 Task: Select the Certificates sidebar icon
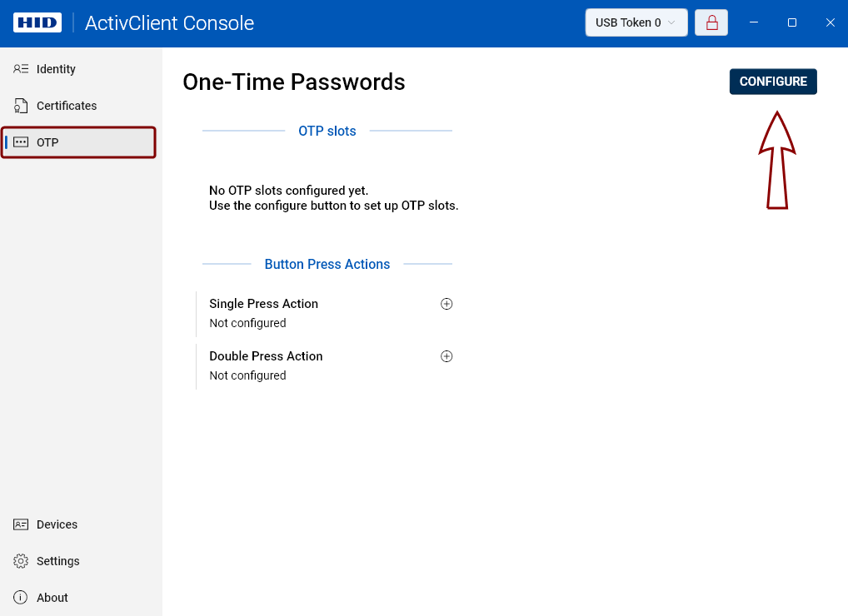[22, 106]
